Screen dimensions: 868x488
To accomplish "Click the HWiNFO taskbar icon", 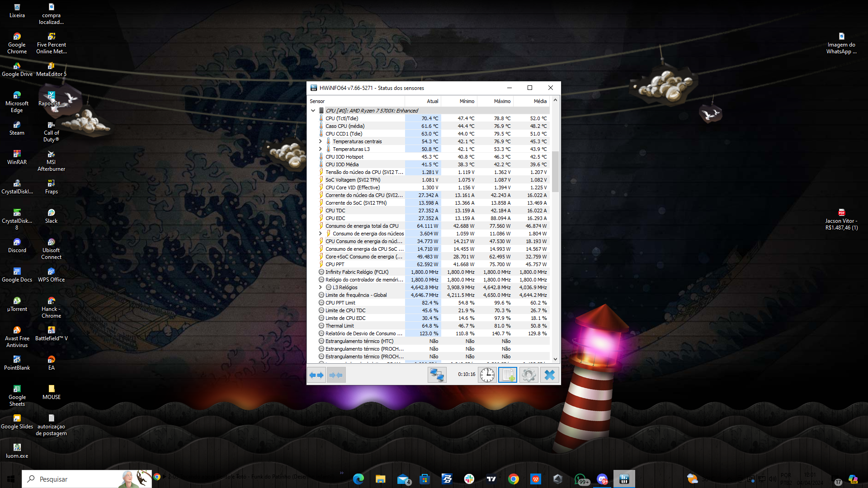I will click(x=624, y=479).
